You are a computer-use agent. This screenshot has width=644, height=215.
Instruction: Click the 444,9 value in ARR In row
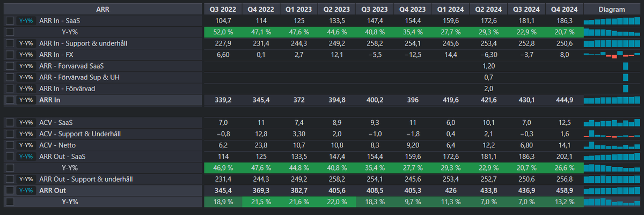coord(564,100)
